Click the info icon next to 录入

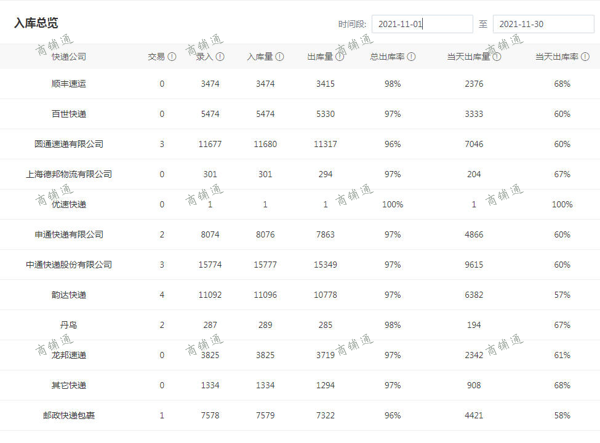pyautogui.click(x=220, y=57)
